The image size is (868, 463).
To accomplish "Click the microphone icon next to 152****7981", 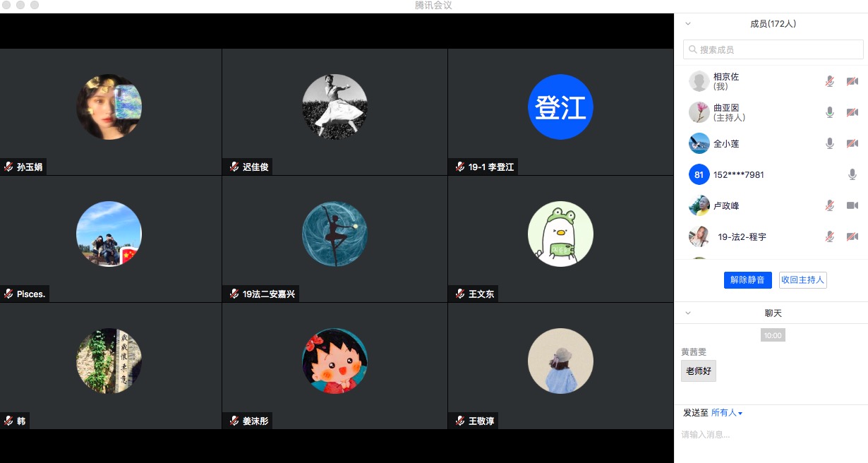I will point(852,175).
